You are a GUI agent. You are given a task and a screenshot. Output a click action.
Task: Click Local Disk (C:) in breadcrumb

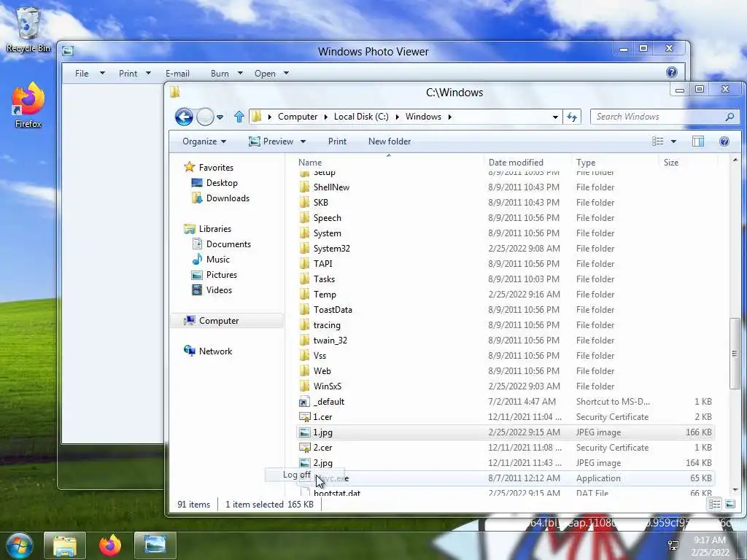tap(361, 117)
